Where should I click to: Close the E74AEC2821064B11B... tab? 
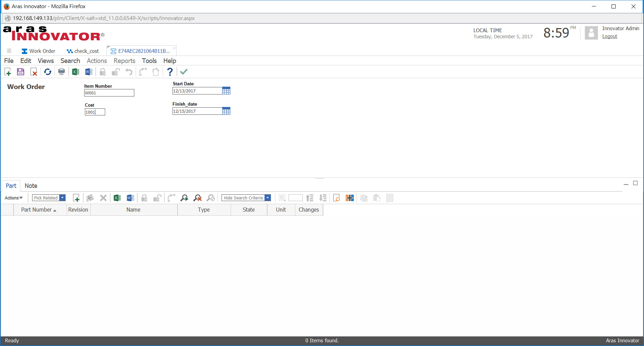point(174,48)
